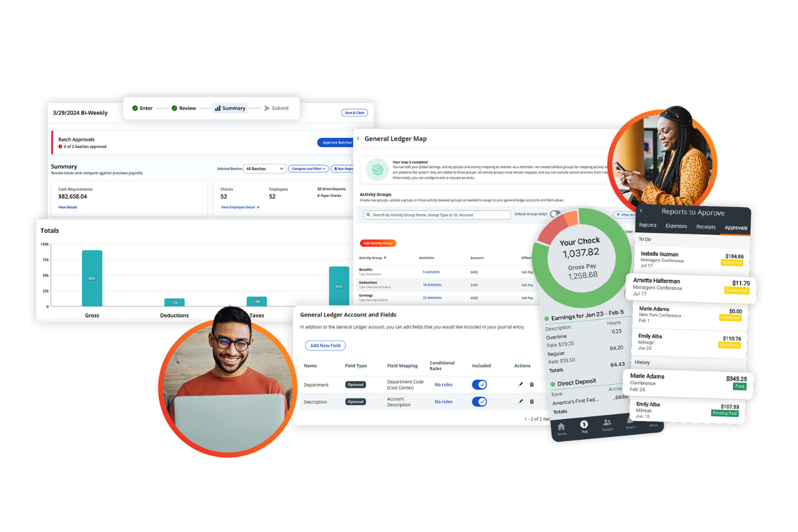Open People in mobile bottom navigation
This screenshot has height=532, width=798.
(x=607, y=425)
